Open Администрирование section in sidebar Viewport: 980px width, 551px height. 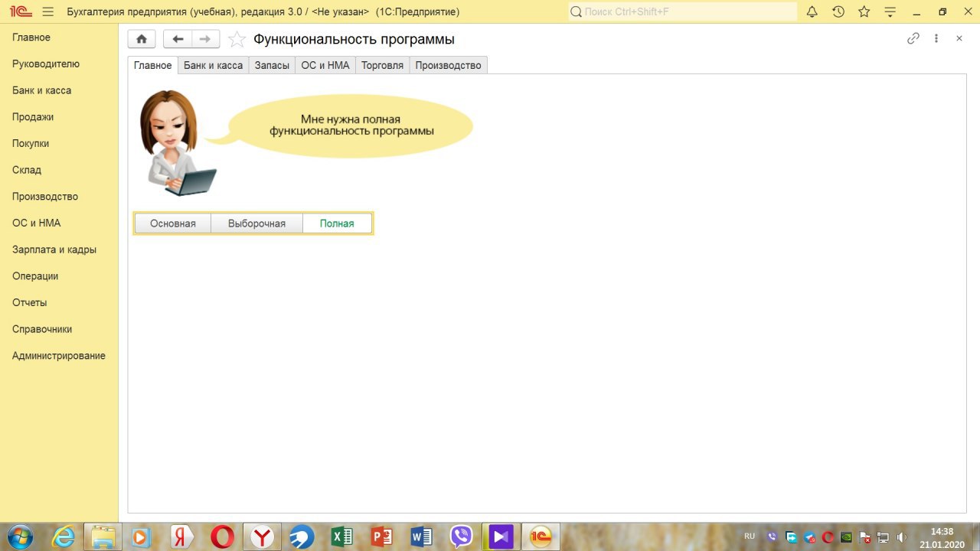(59, 356)
